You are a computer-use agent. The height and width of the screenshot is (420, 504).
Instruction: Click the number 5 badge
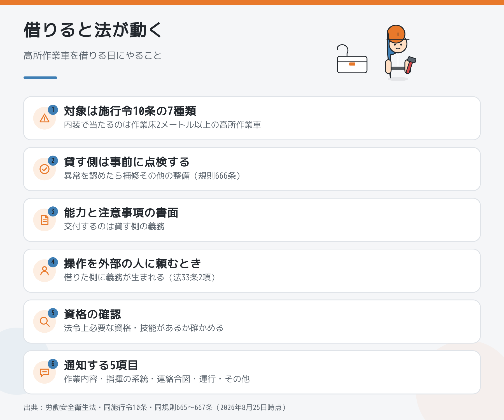tap(53, 313)
